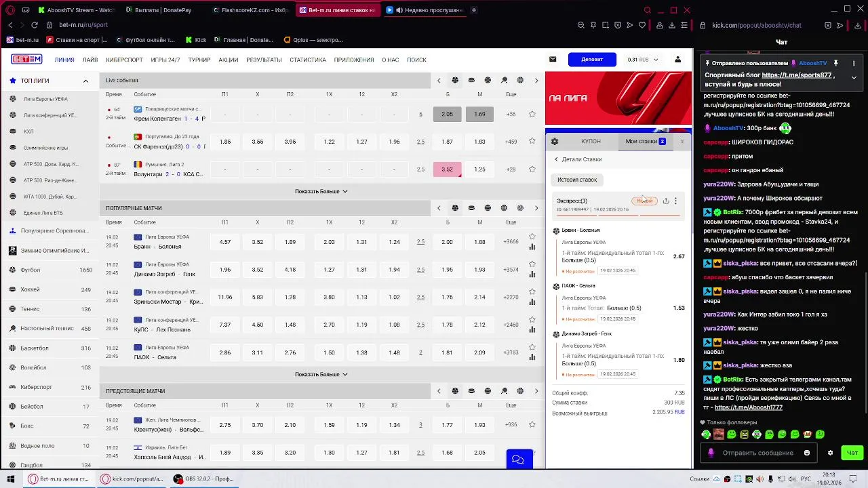Open the ЛАЙВ menu item

pyautogui.click(x=90, y=60)
